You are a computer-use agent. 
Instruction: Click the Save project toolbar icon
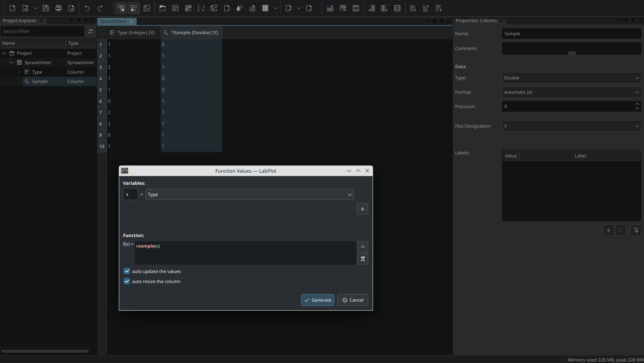click(x=46, y=8)
